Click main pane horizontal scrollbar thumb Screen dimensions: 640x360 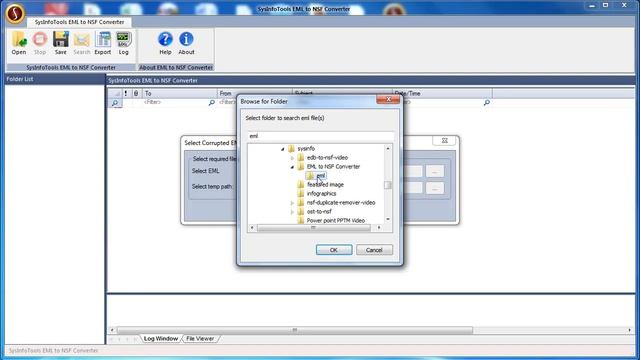click(x=295, y=330)
